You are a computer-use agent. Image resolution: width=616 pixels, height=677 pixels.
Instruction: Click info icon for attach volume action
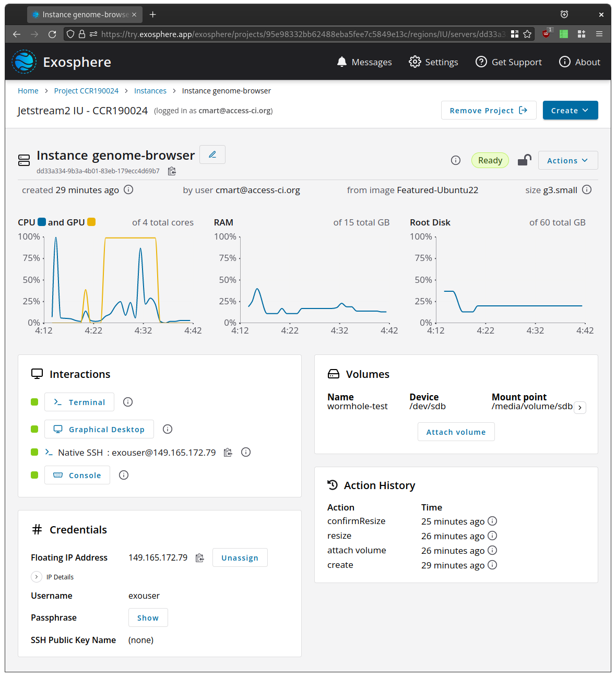coord(492,550)
